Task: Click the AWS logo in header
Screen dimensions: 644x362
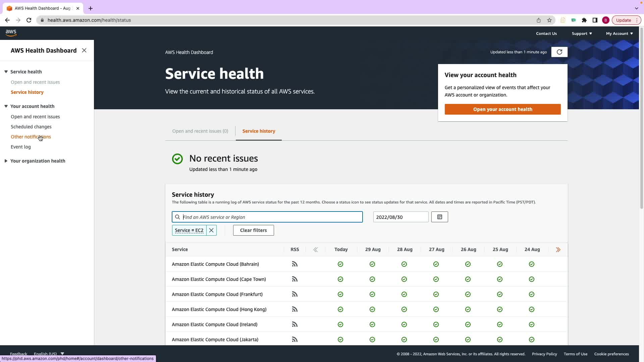Action: coord(11,33)
